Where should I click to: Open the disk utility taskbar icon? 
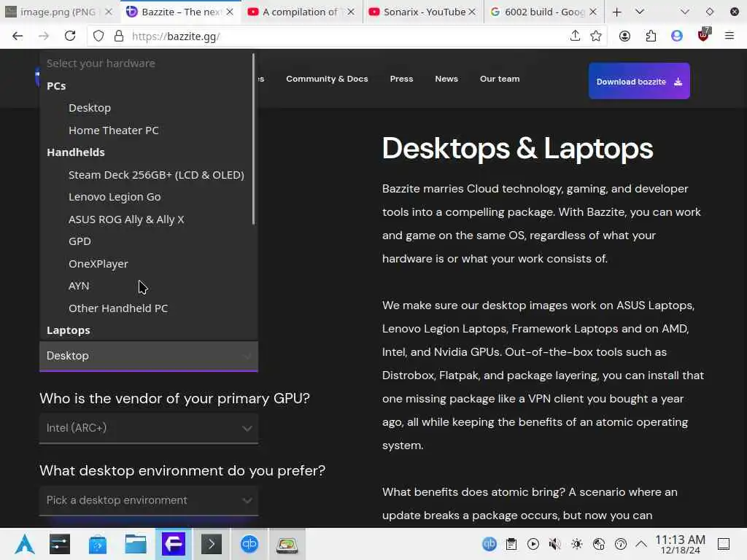[x=287, y=545]
